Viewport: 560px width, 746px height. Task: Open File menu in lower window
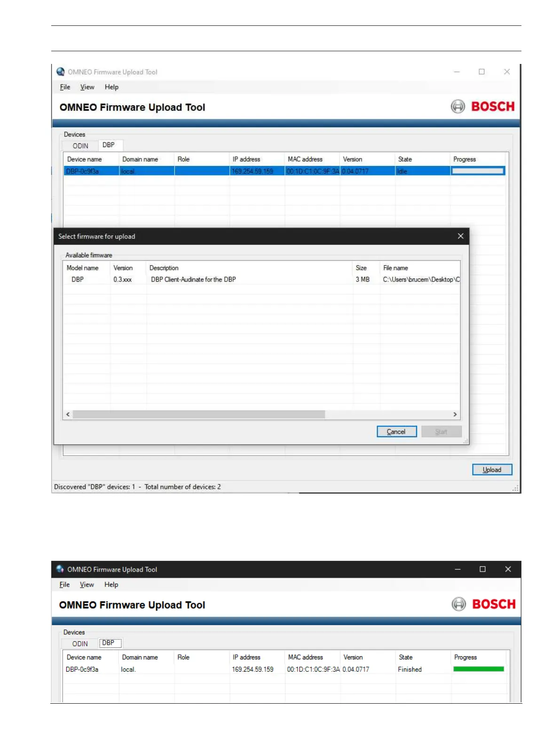[64, 584]
